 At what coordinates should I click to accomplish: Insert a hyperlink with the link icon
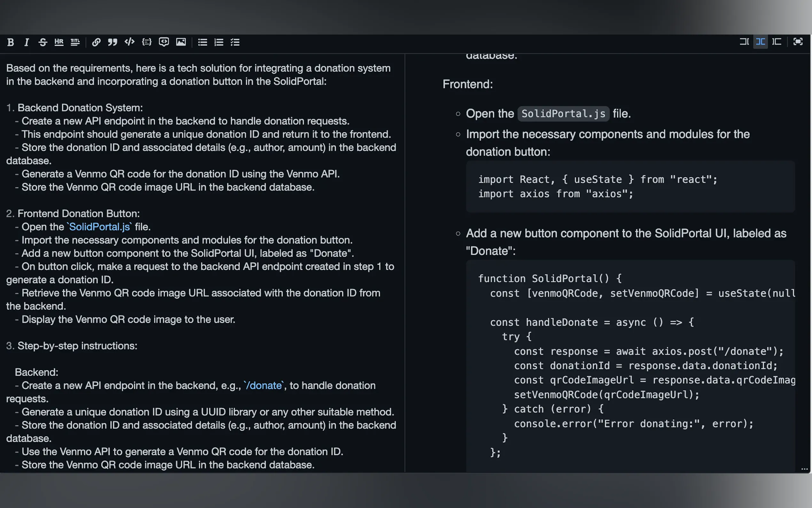96,42
